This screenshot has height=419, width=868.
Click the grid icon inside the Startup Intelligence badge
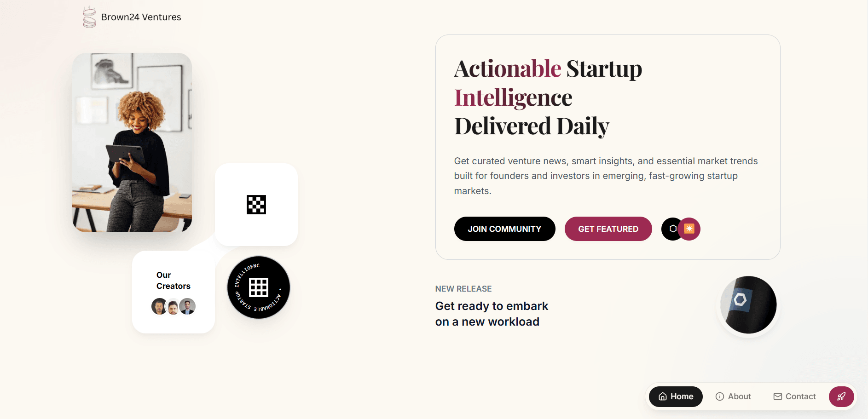(259, 287)
